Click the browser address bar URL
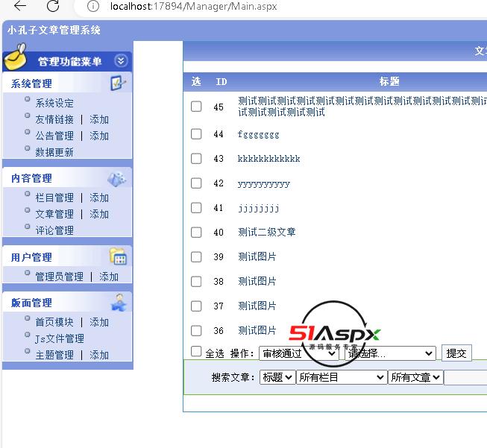 (x=193, y=6)
